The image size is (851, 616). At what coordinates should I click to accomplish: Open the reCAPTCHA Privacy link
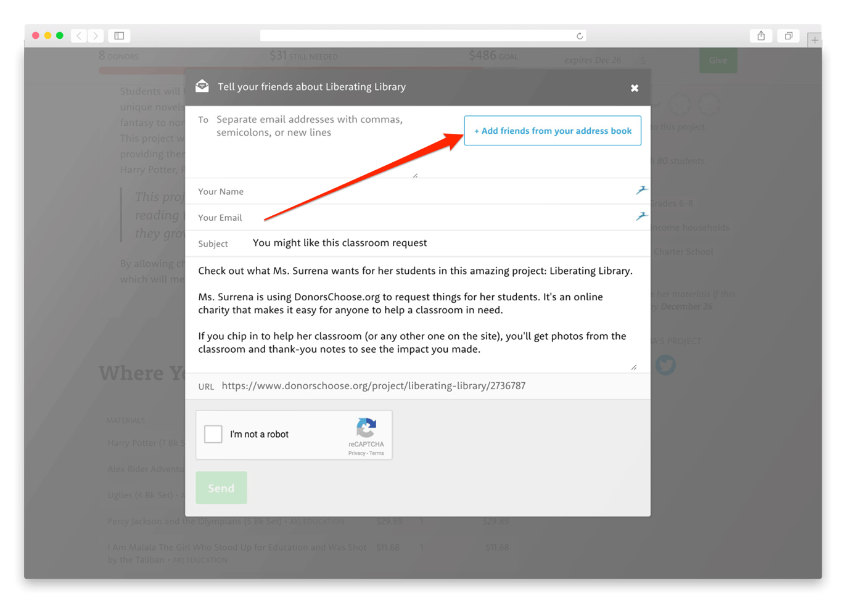(x=356, y=453)
